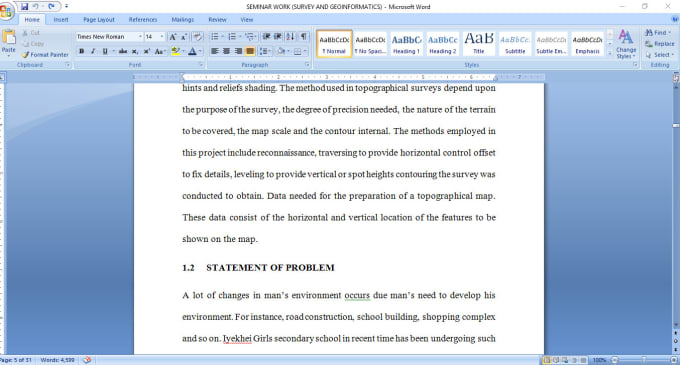Viewport: 680px width, 365px height.
Task: Click the Replace command
Action: pos(660,44)
